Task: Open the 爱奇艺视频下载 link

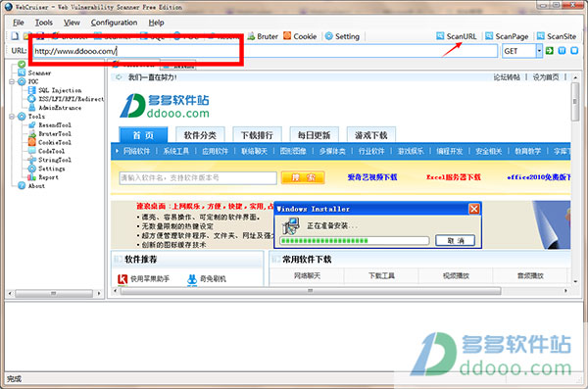Action: click(x=372, y=177)
